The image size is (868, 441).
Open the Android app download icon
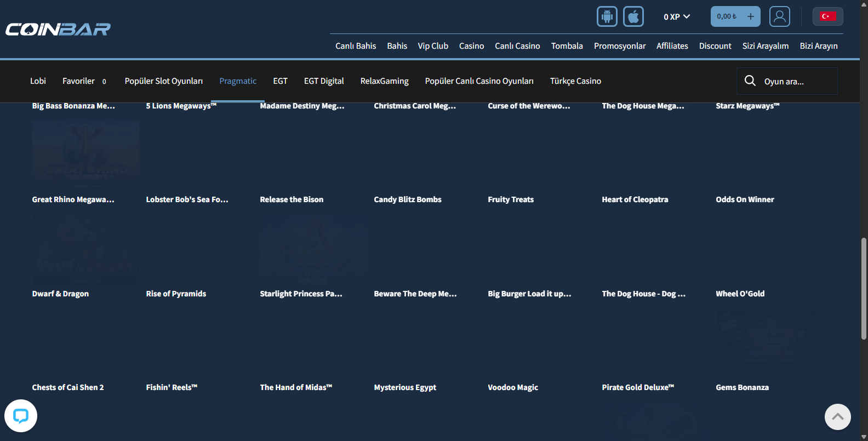tap(607, 16)
